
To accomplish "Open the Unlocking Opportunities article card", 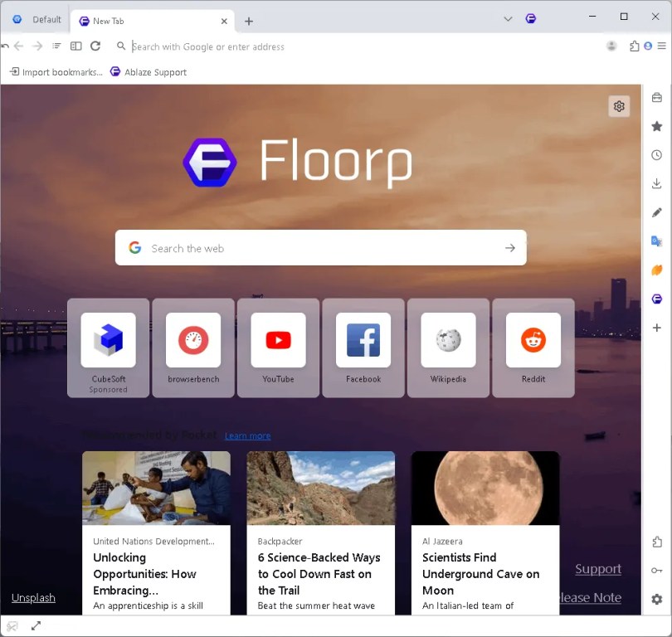I will click(157, 533).
